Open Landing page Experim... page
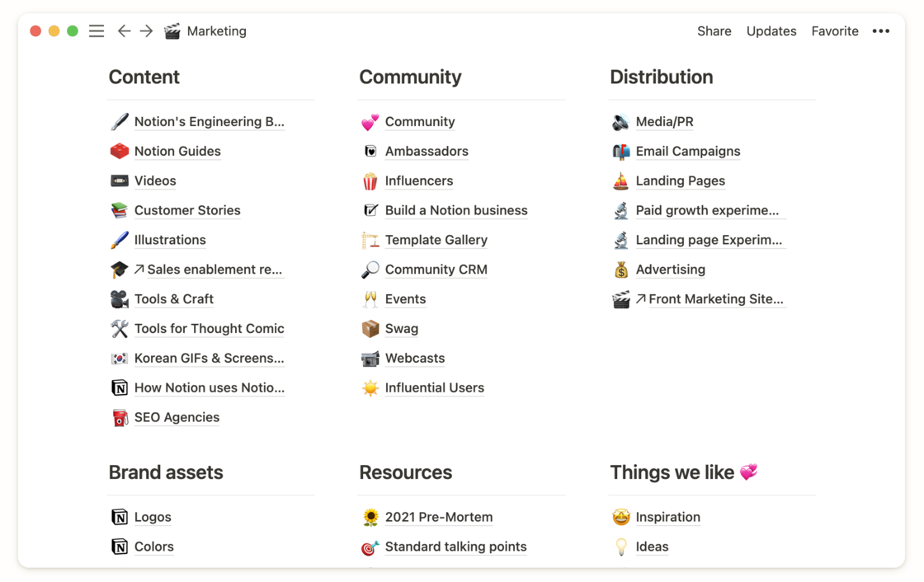Viewport: 924px width, 582px height. [709, 240]
